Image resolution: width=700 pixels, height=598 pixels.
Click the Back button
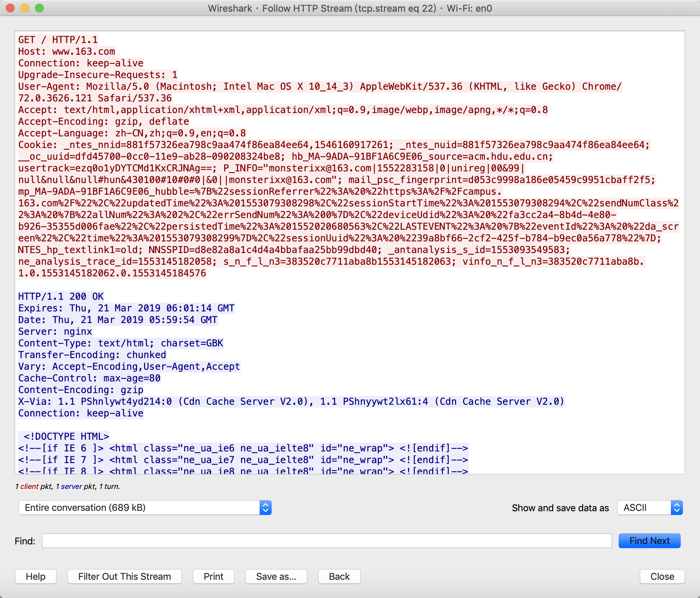point(339,576)
